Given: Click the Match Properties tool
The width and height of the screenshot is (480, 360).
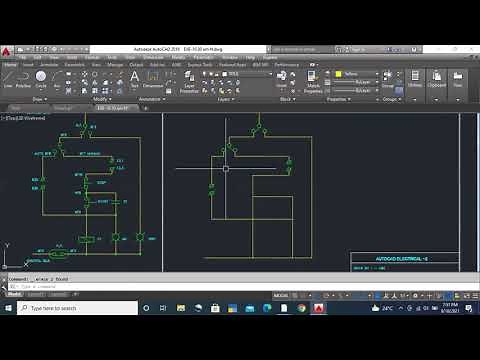Looking at the screenshot, I should click(x=313, y=82).
